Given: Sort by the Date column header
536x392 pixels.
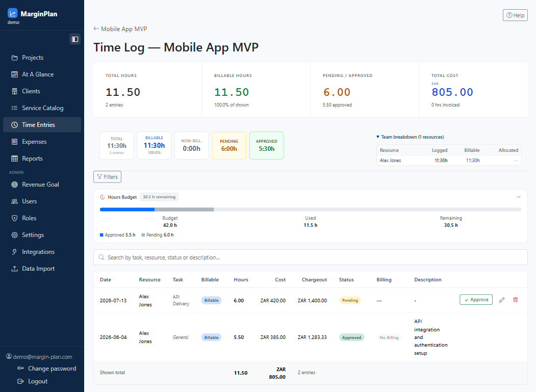Looking at the screenshot, I should [x=105, y=279].
